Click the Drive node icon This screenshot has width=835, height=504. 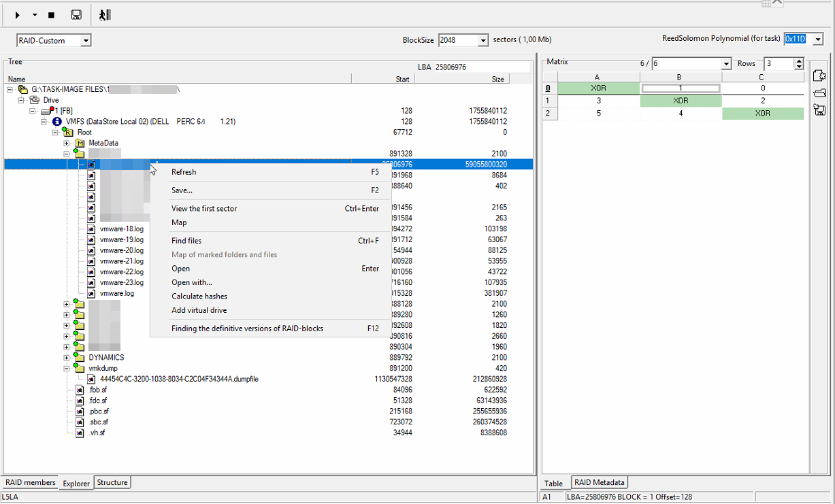tap(35, 100)
